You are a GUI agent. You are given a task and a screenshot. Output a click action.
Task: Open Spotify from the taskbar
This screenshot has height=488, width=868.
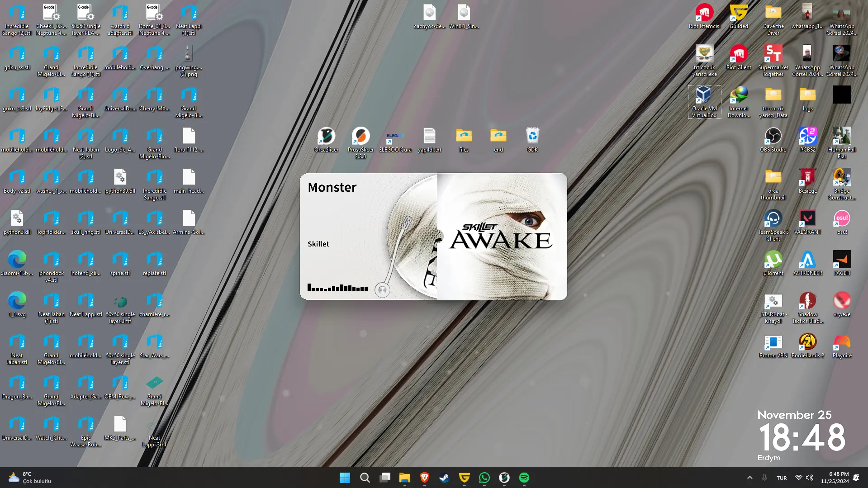tap(524, 478)
